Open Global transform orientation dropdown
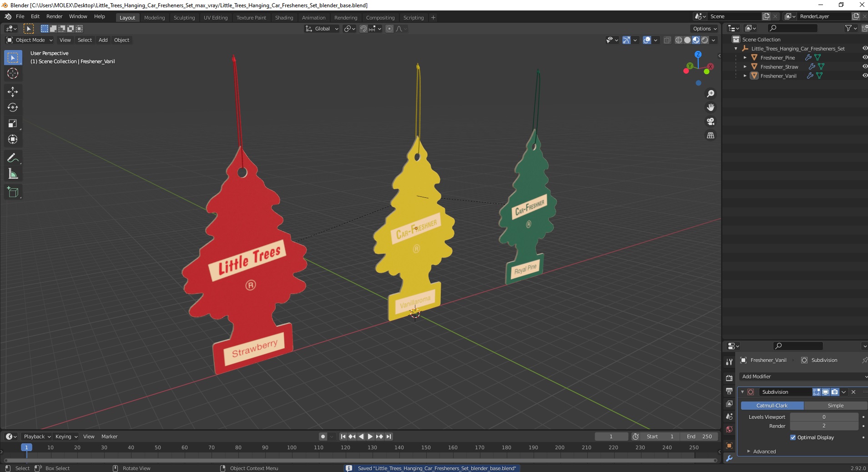Viewport: 868px width, 472px height. (x=322, y=29)
